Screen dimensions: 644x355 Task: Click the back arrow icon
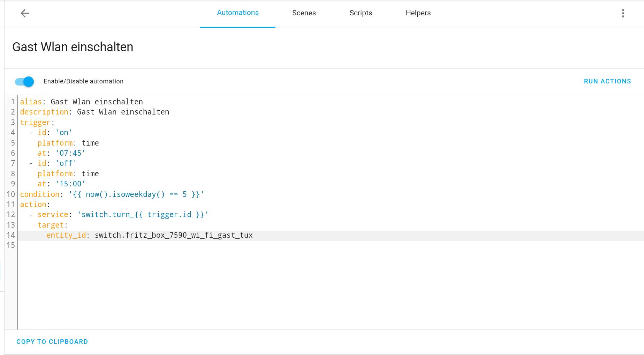point(24,13)
